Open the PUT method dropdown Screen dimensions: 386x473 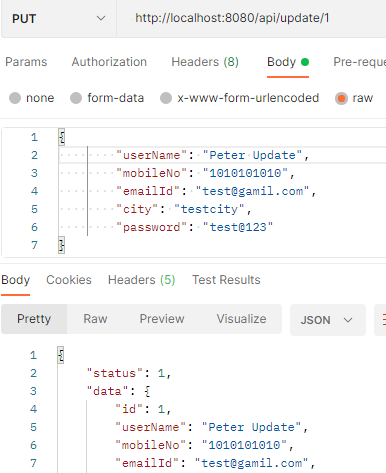(x=59, y=18)
